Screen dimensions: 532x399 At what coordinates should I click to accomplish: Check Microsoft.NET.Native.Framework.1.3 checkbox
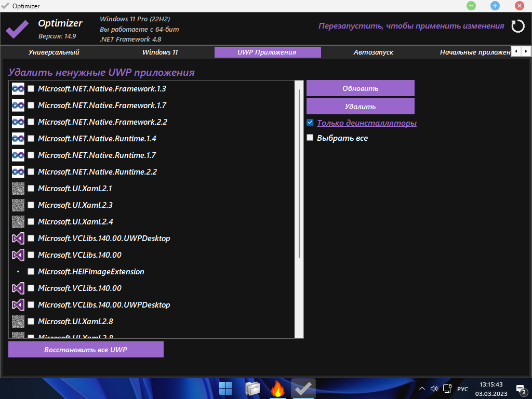[x=31, y=89]
